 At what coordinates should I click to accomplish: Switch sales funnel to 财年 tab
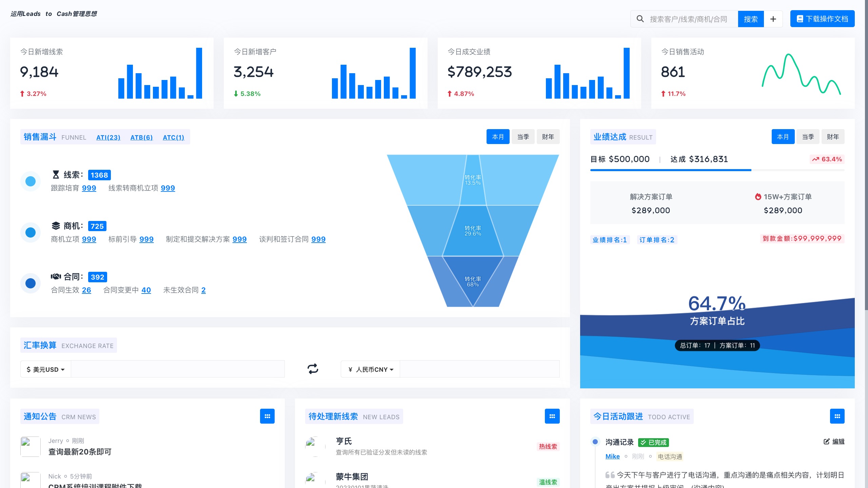(x=548, y=137)
